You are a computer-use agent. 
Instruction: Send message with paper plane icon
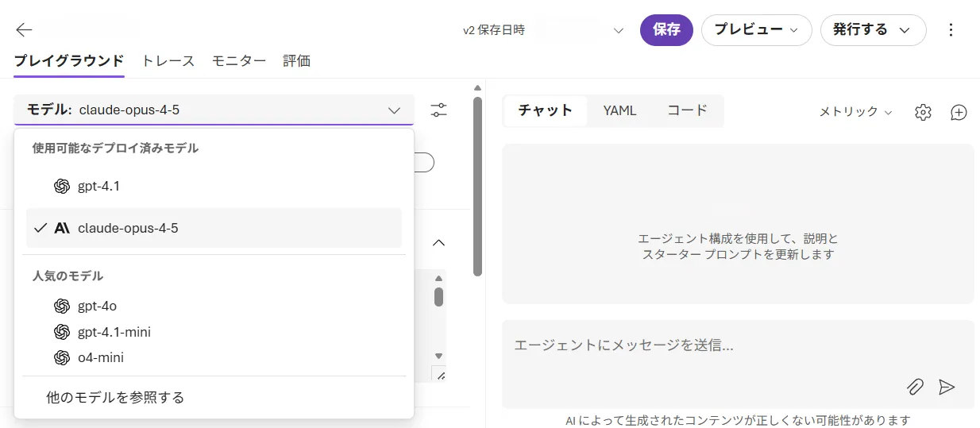(947, 387)
